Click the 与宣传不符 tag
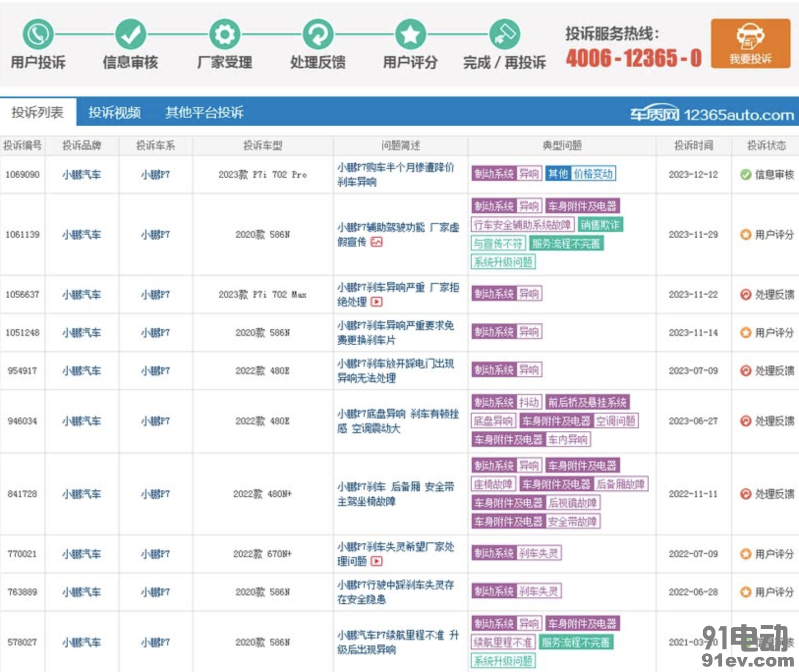 pos(498,243)
